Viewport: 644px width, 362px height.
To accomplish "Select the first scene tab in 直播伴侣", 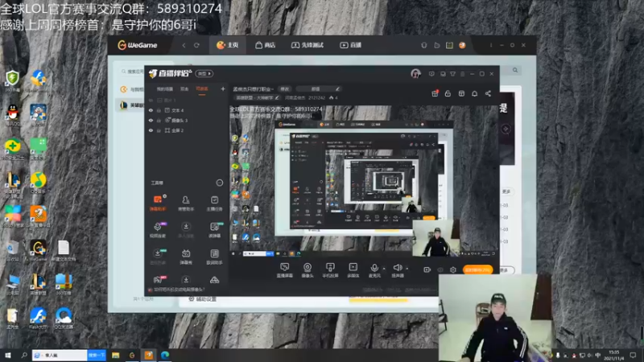I will [x=165, y=89].
